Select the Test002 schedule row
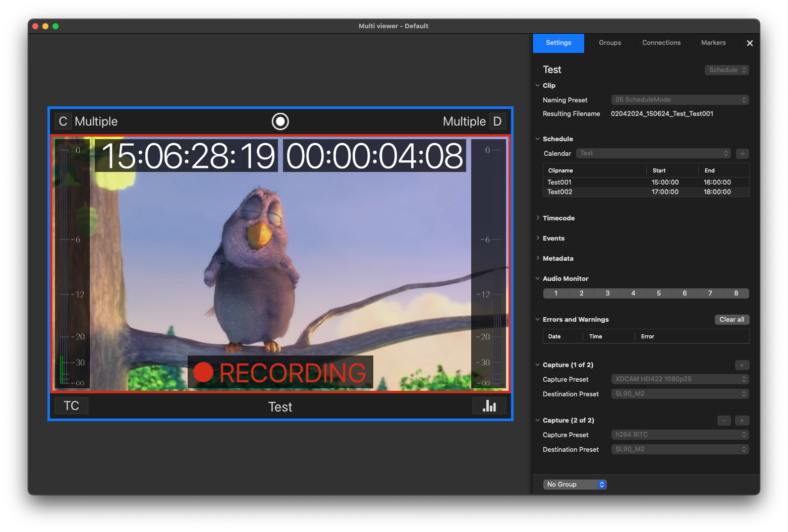Screen dimensions: 788x532 click(x=646, y=192)
